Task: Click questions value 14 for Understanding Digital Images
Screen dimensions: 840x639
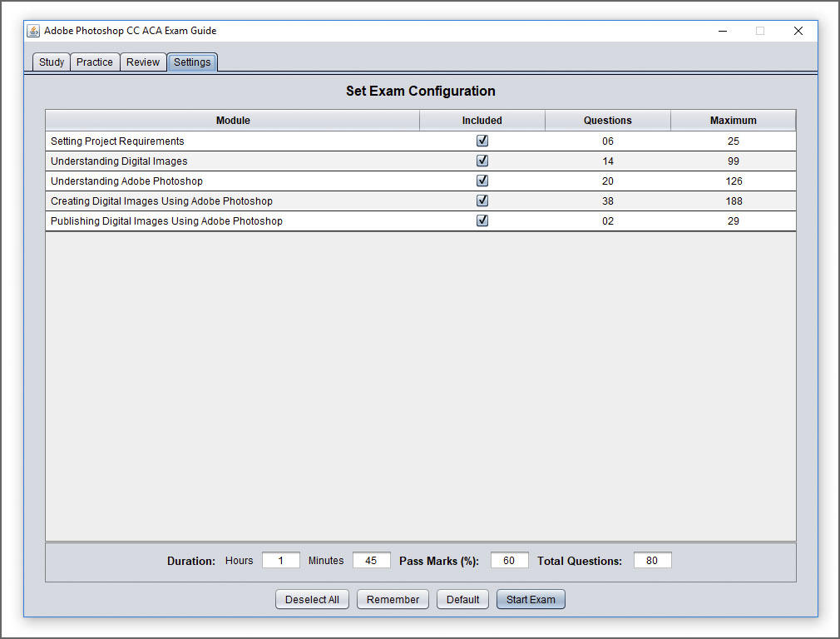Action: [607, 161]
